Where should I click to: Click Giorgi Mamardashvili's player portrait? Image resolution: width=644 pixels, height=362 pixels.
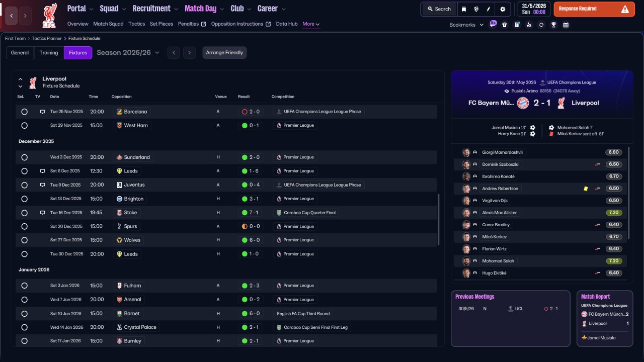(466, 152)
